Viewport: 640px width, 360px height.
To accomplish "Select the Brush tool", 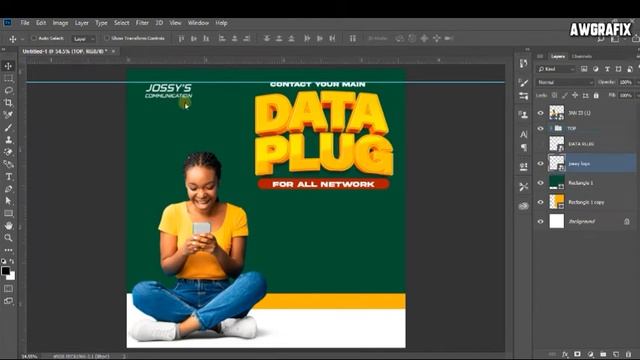I will click(8, 127).
